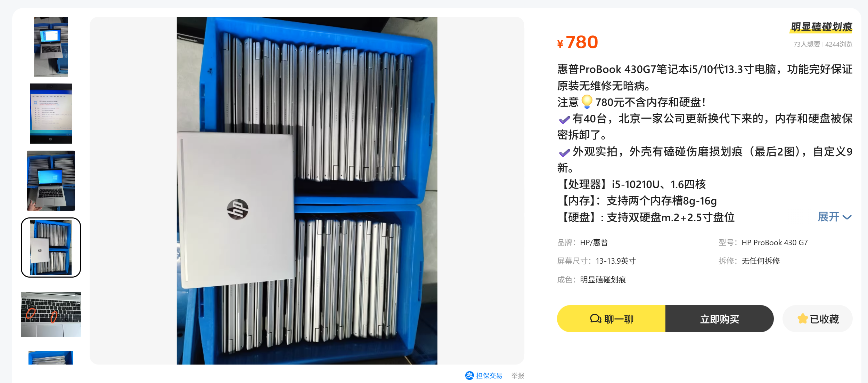
Task: Select the partially visible last thumbnail
Action: pyautogui.click(x=51, y=358)
